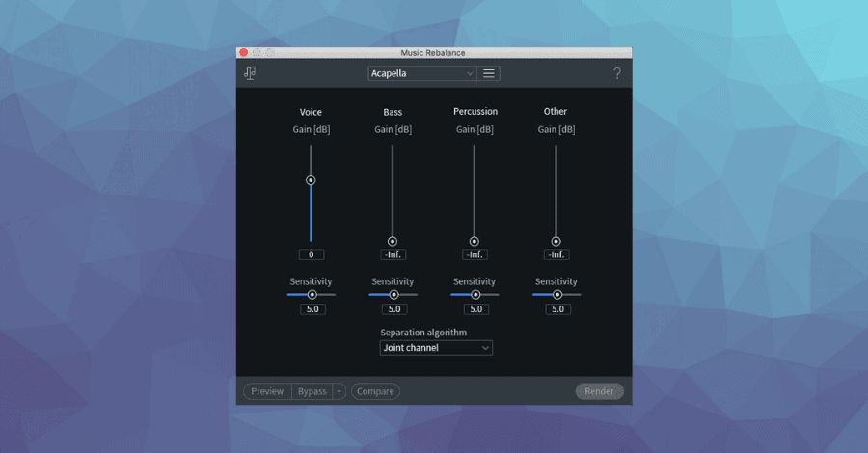Click the Other column label
This screenshot has height=453, width=868.
(x=556, y=111)
